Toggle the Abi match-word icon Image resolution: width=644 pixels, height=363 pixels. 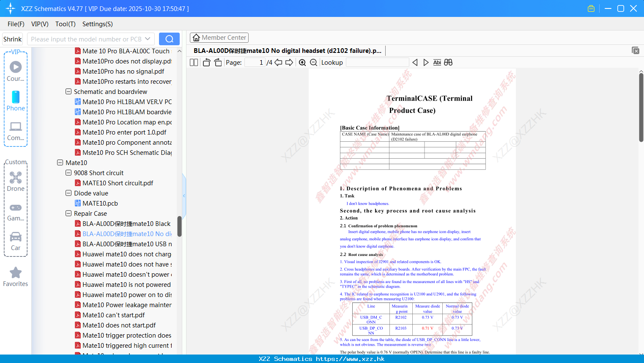click(x=437, y=62)
